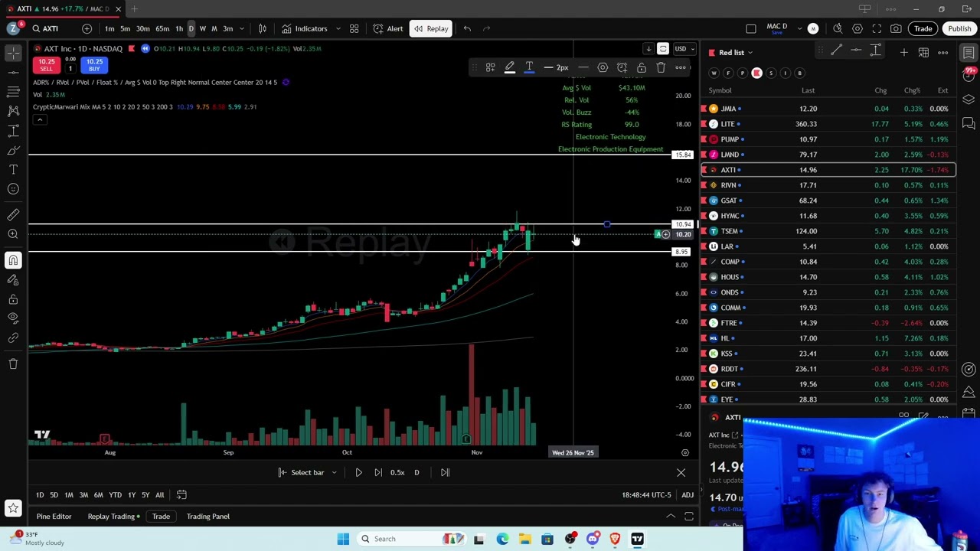Image resolution: width=980 pixels, height=551 pixels.
Task: Toggle hide all drawings eye icon
Action: pyautogui.click(x=13, y=318)
